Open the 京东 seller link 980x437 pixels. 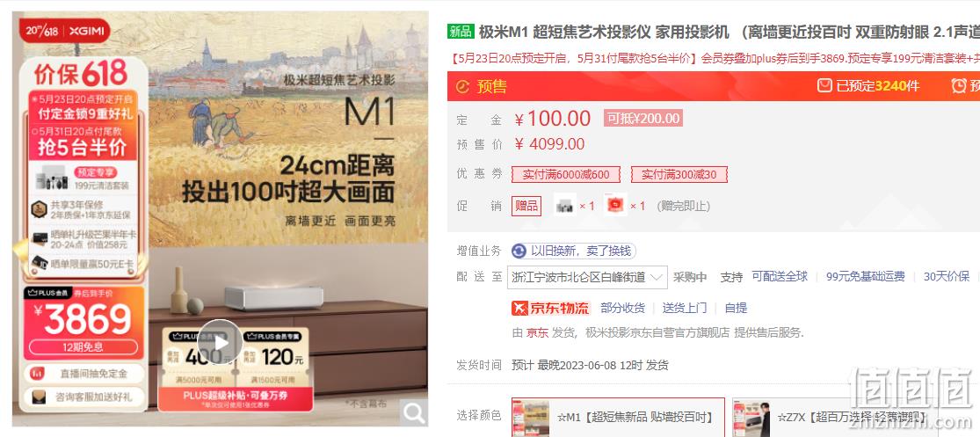pyautogui.click(x=537, y=332)
